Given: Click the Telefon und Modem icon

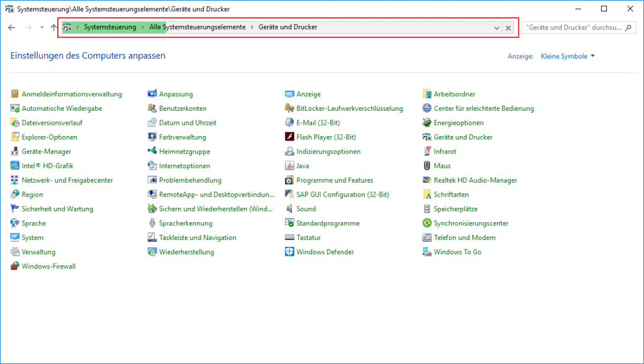Looking at the screenshot, I should click(427, 237).
